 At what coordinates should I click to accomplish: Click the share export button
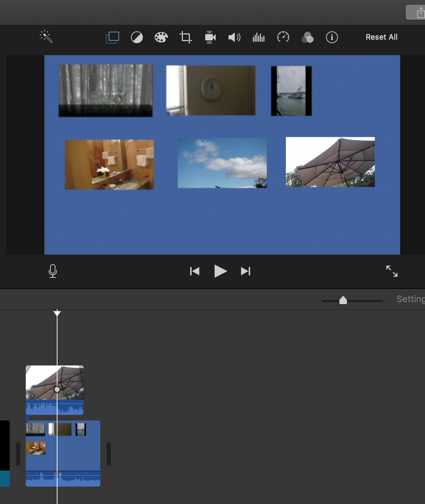point(416,13)
